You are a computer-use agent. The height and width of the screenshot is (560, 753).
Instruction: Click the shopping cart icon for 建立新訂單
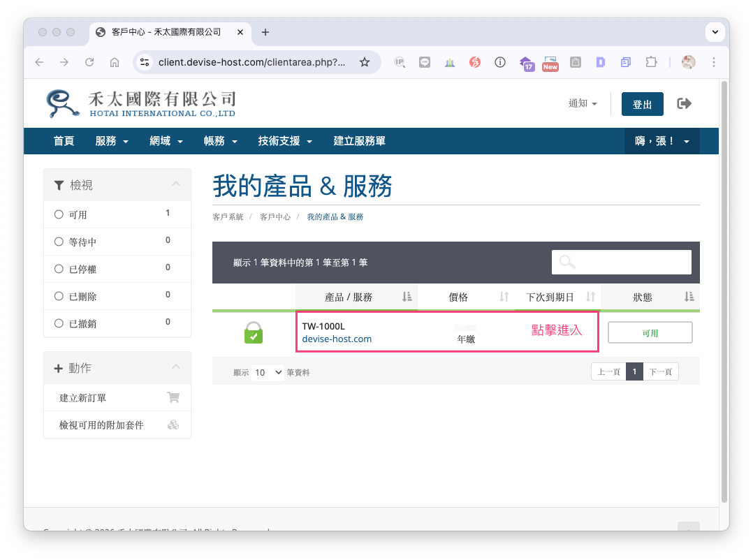point(173,397)
